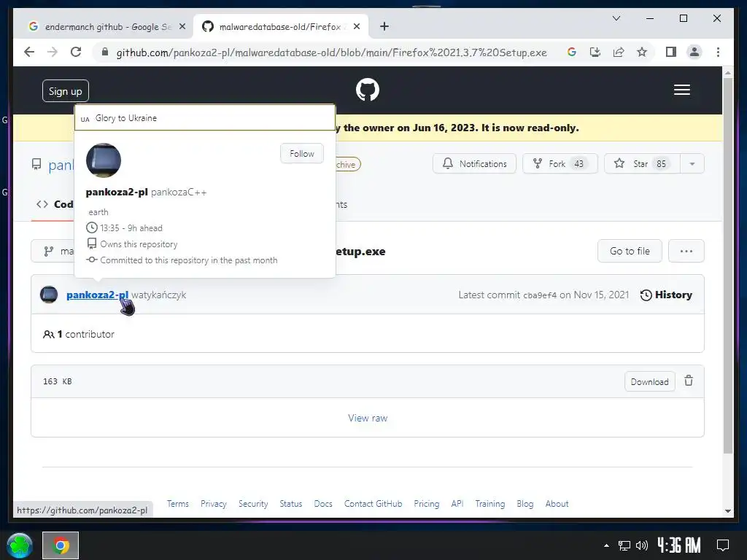Click the small pankoza2-pl commit avatar
This screenshot has width=747, height=560.
tap(49, 295)
